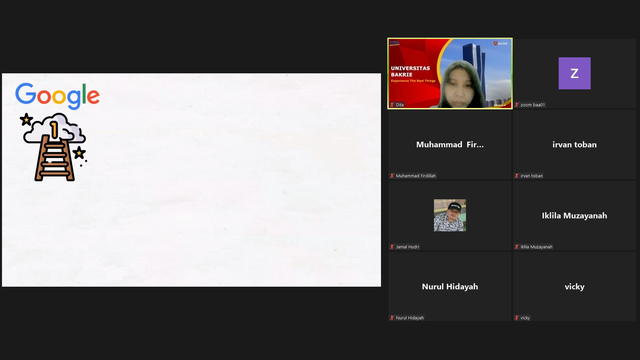Click the small 'vicky' bottom label
Viewport: 640px width, 360px height.
pos(525,318)
